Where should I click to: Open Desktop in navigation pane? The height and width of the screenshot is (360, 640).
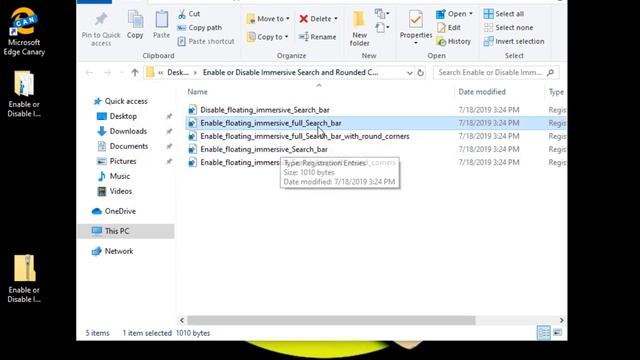click(x=123, y=116)
